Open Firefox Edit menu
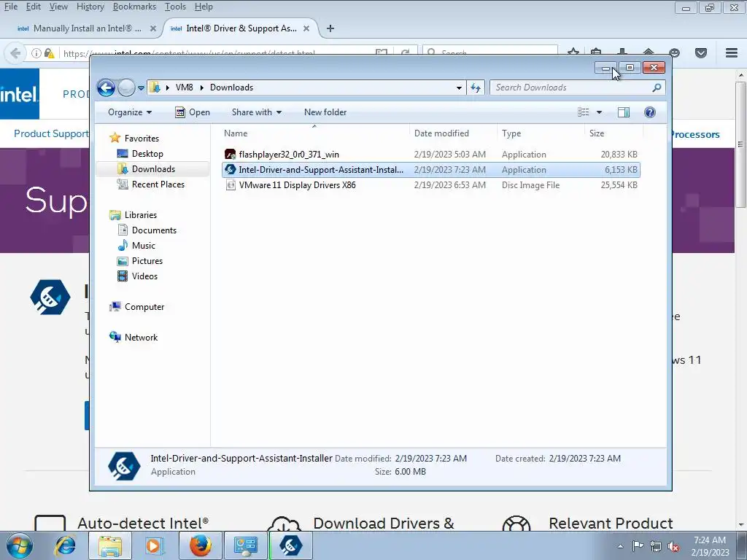Image resolution: width=747 pixels, height=560 pixels. (34, 7)
